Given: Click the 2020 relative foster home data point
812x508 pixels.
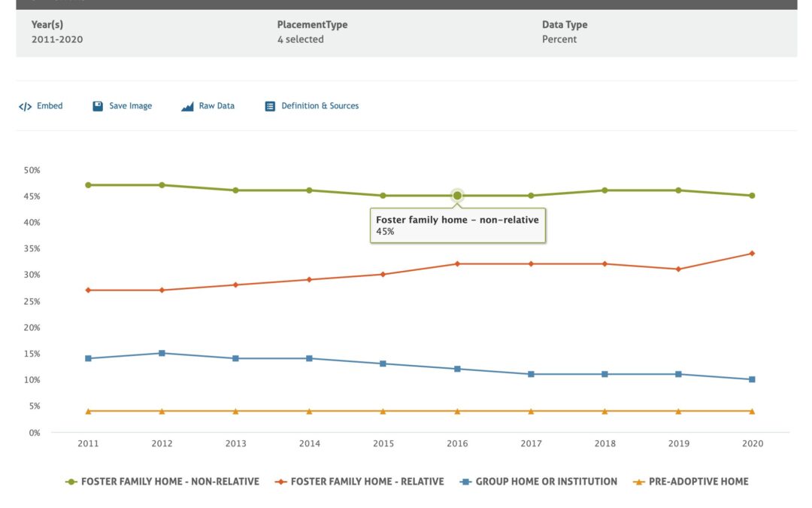Looking at the screenshot, I should click(752, 254).
